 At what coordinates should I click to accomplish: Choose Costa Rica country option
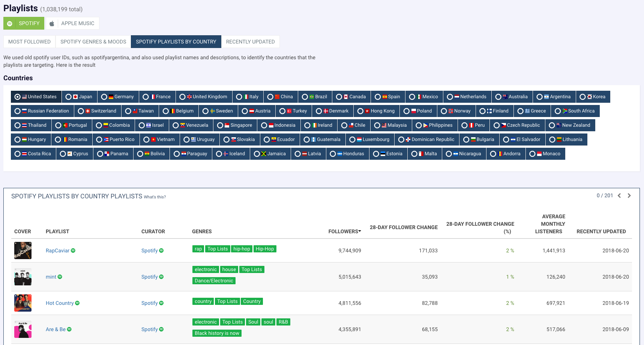coord(33,154)
